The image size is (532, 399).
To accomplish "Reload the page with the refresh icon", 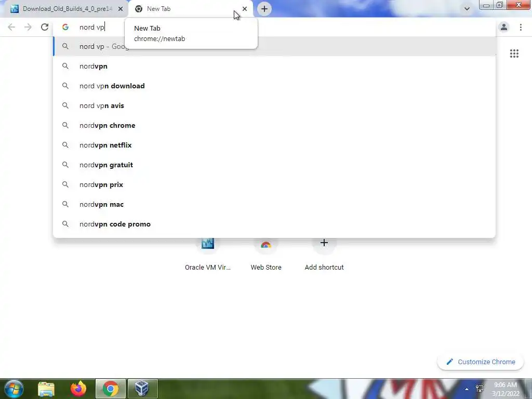I will [x=45, y=27].
